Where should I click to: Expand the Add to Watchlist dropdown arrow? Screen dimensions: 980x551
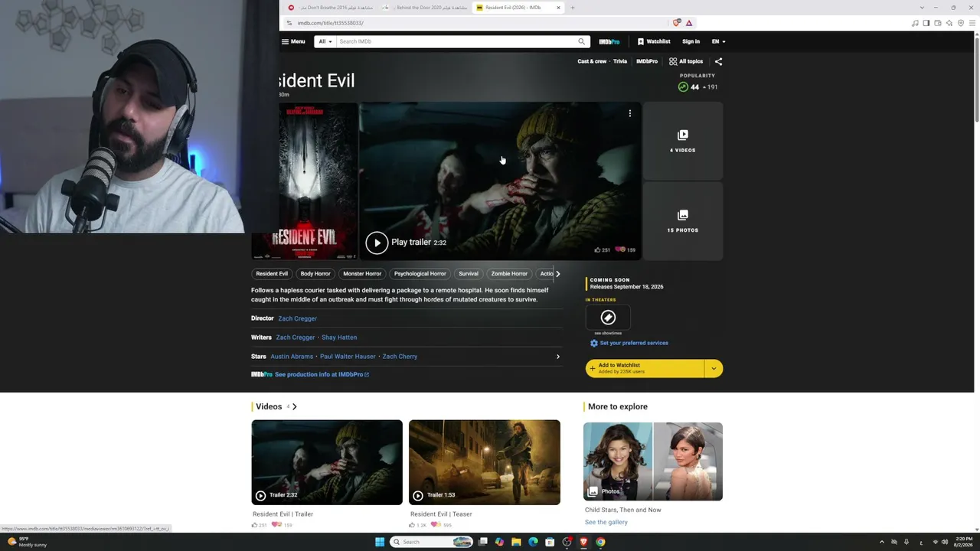(x=714, y=368)
